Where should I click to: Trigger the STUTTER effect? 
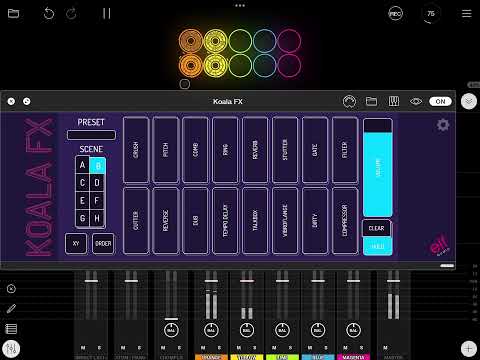(x=285, y=150)
